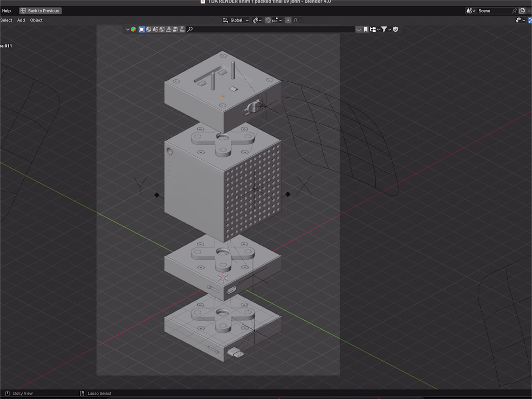Image resolution: width=532 pixels, height=399 pixels.
Task: Toggle proportional editing
Action: point(288,20)
